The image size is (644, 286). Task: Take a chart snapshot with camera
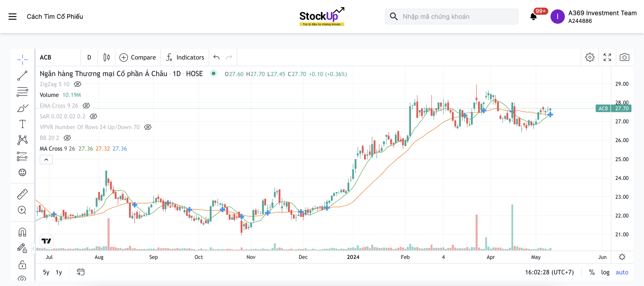point(624,57)
